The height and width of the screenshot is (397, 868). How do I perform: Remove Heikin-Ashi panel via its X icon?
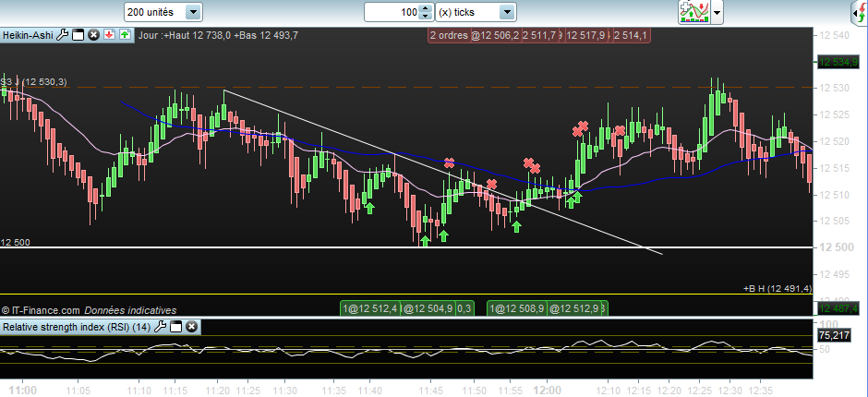[94, 35]
